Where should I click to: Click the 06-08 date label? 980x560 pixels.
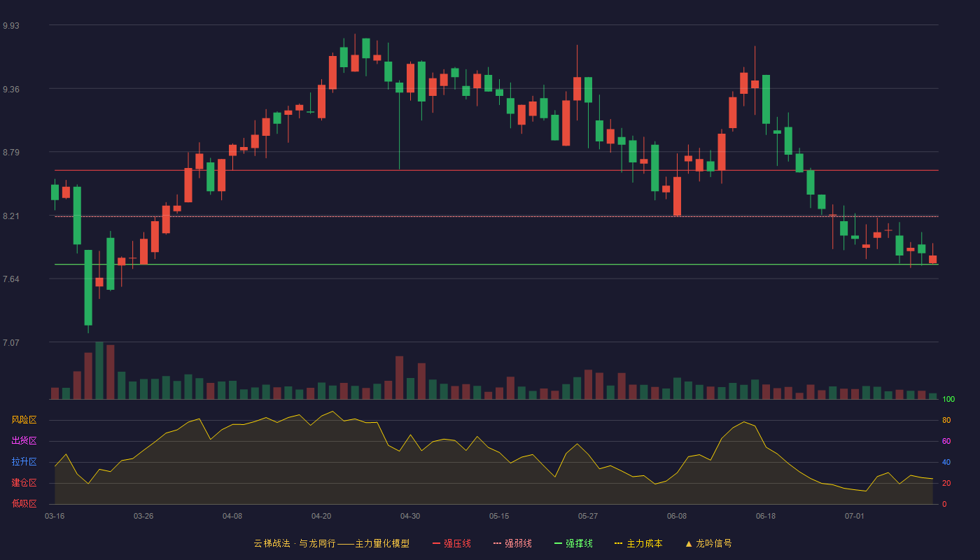677,516
